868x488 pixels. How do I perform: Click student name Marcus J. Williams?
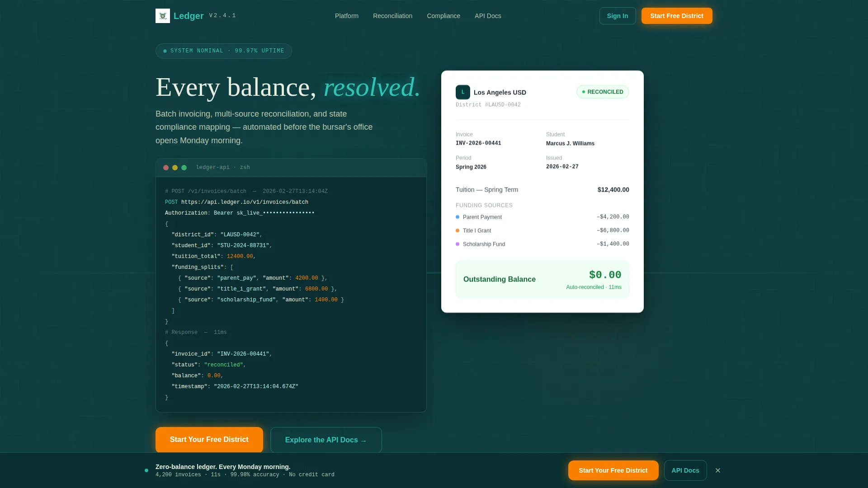click(570, 143)
